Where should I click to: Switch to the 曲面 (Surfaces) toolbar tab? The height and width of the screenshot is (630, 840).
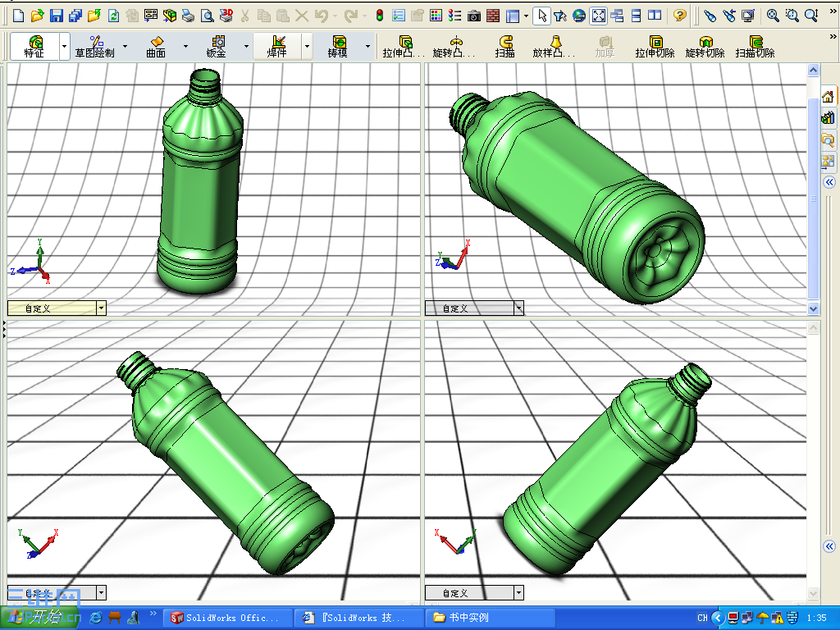[x=155, y=47]
